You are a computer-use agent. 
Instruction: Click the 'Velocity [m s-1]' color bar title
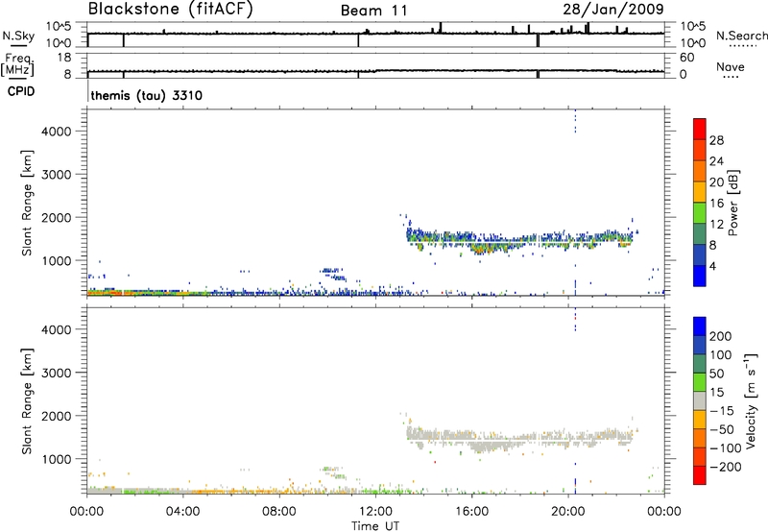pyautogui.click(x=751, y=400)
